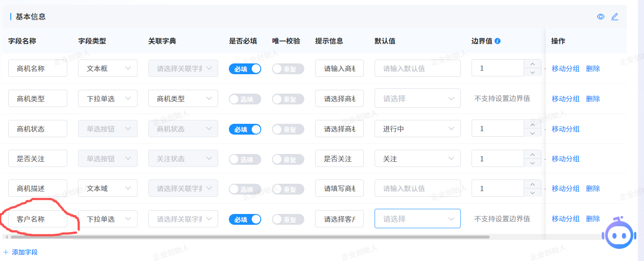Click the horizontal table scrollbar

250,237
